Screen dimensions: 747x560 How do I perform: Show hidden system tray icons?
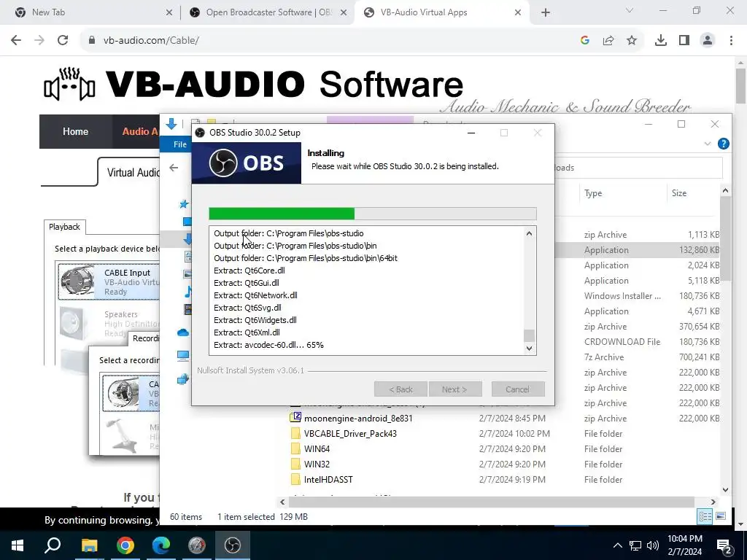tap(617, 545)
